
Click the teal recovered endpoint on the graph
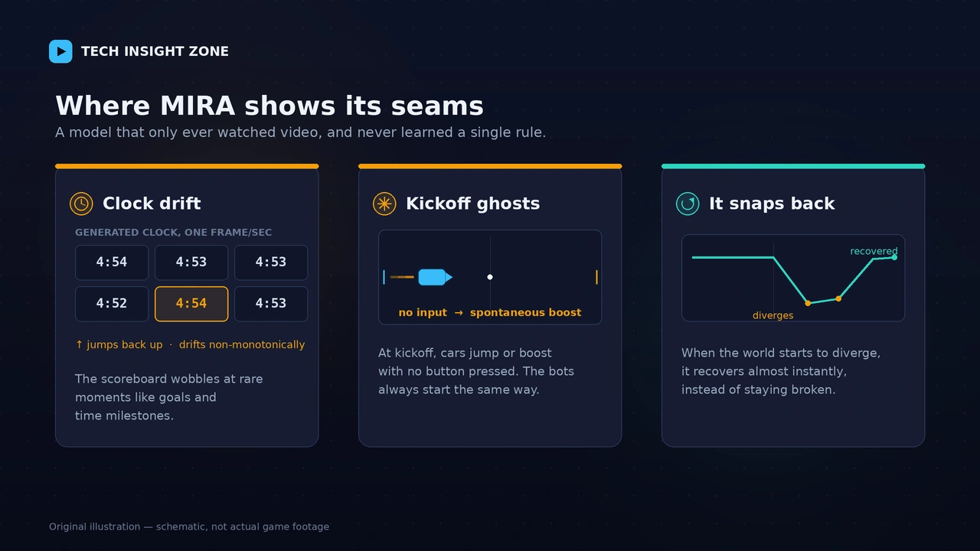[x=894, y=257]
